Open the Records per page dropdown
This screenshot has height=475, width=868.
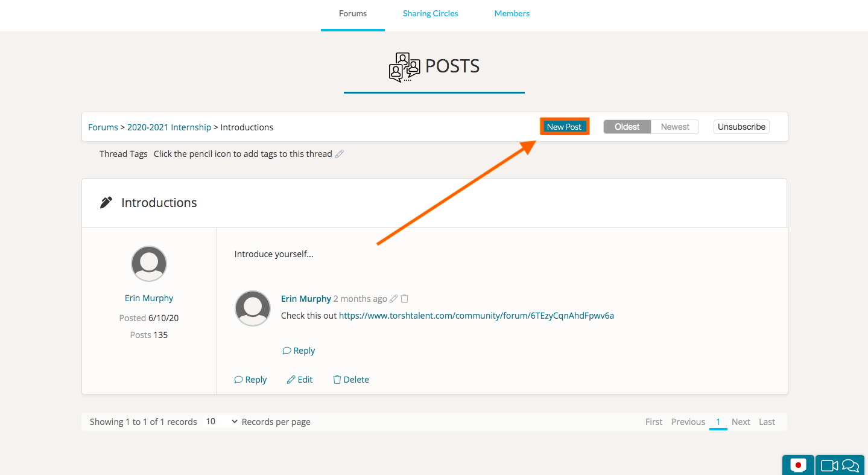[221, 422]
